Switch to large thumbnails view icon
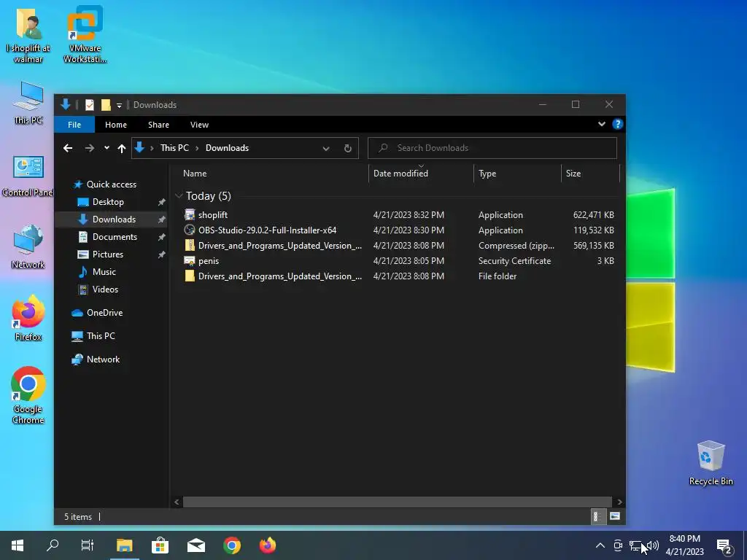Viewport: 747px width, 560px height. pos(615,516)
